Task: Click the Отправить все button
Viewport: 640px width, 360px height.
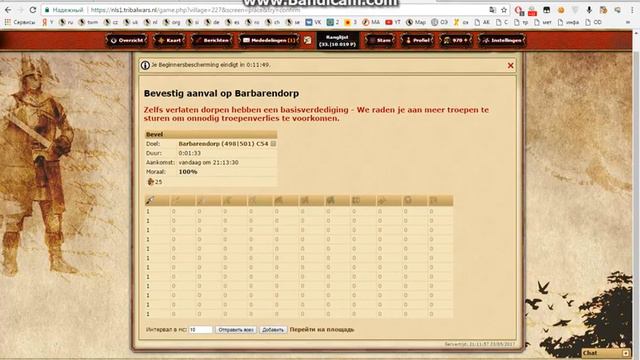Action: [x=236, y=329]
